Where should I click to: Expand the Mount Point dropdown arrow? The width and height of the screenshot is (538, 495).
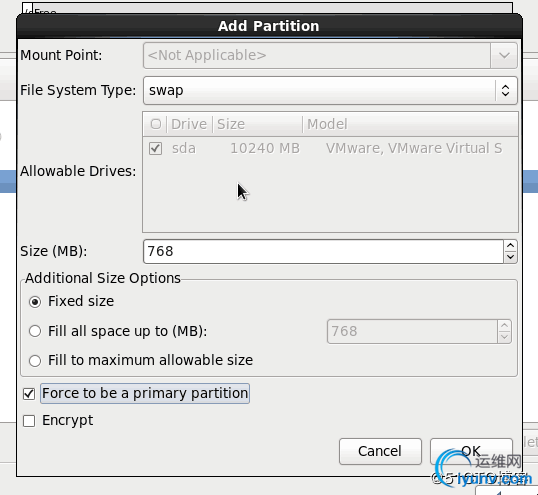pos(504,55)
